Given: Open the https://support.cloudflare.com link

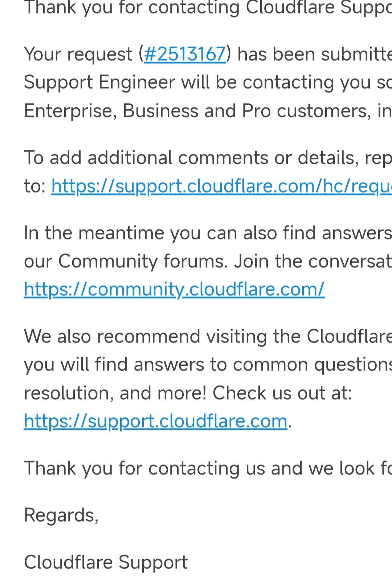Looking at the screenshot, I should click(156, 421).
